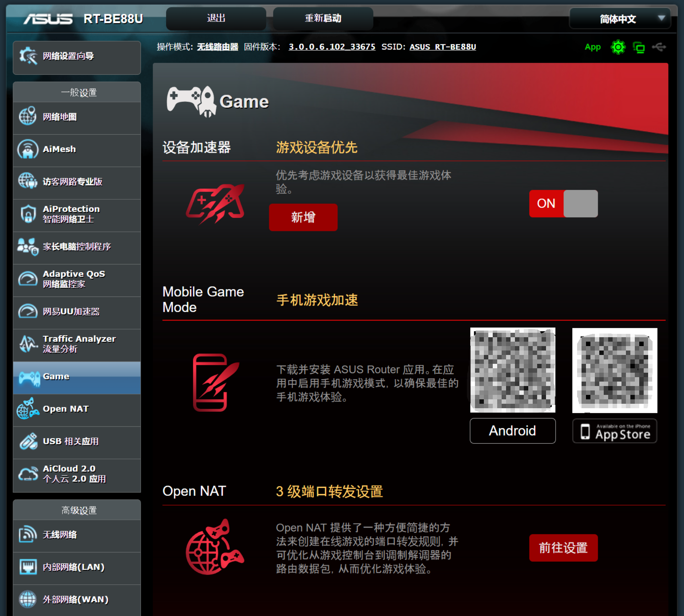Click the green App link

pyautogui.click(x=592, y=47)
